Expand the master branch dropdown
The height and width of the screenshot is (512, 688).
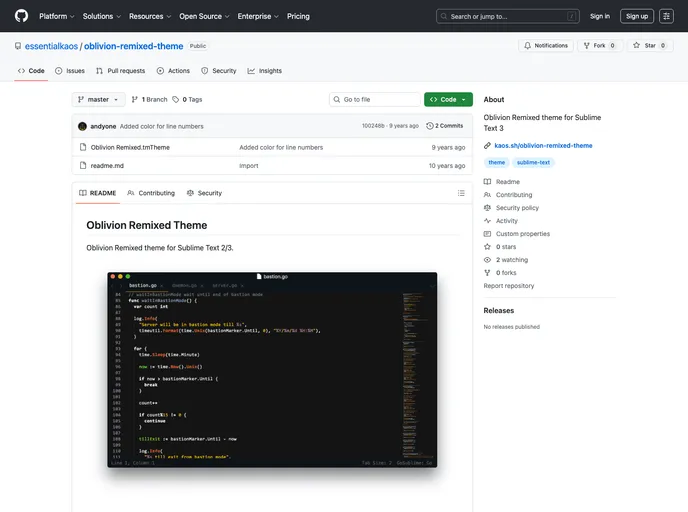pyautogui.click(x=98, y=100)
